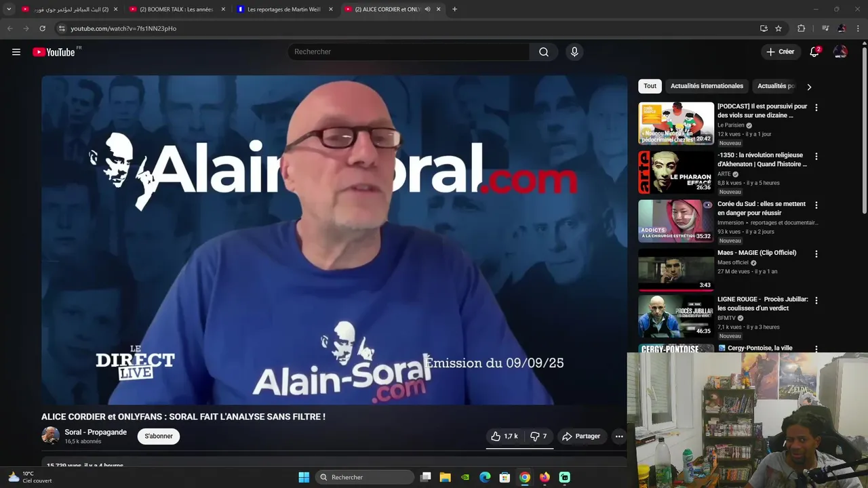Open the PODCAST Le Parisien video thumbnail

point(676,123)
